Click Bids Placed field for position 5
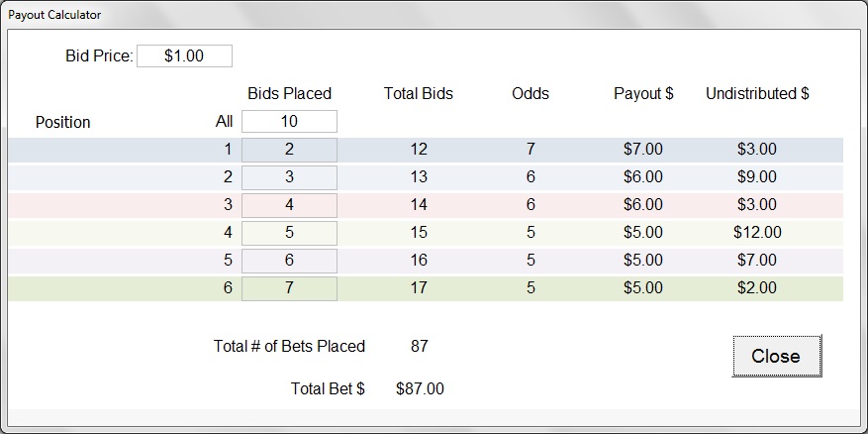 click(x=289, y=261)
